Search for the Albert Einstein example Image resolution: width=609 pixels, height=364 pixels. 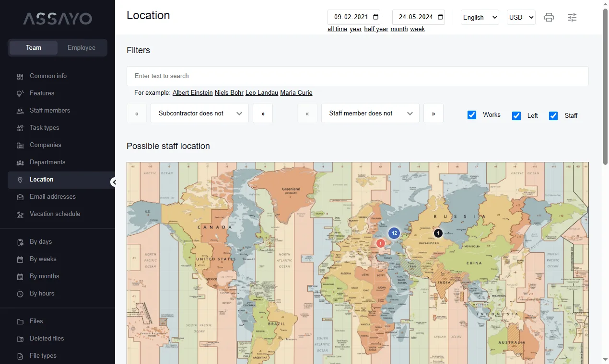[x=193, y=93]
